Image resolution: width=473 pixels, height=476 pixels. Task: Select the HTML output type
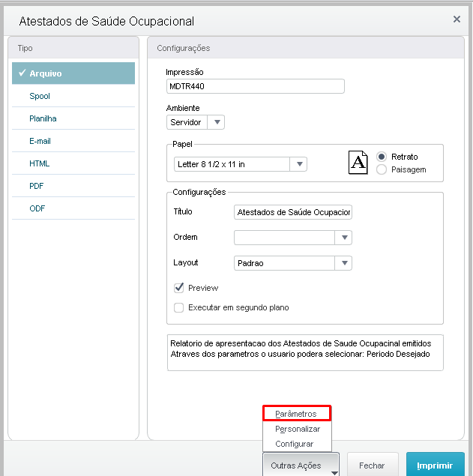pos(73,163)
